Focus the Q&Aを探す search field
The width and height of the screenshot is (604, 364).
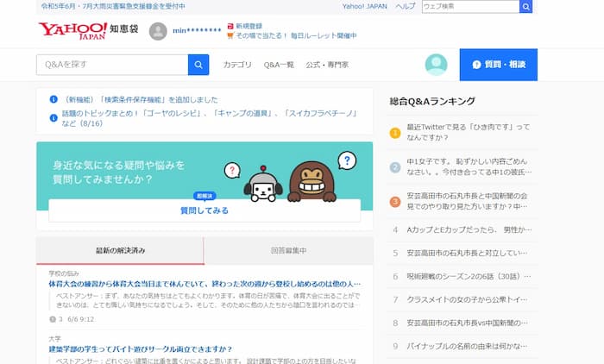(x=112, y=65)
